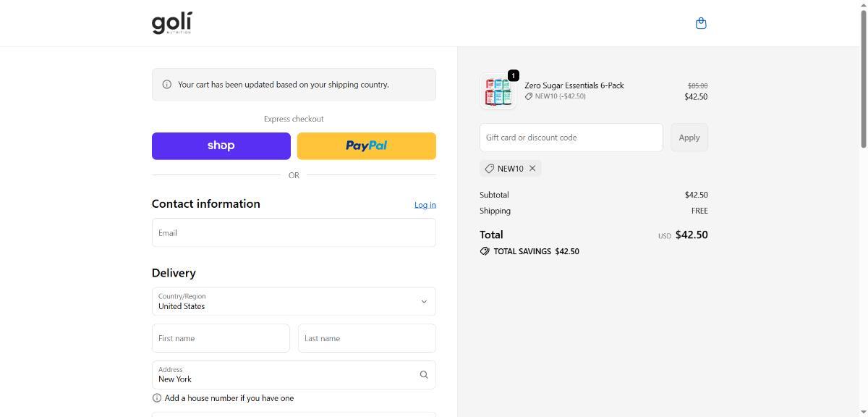
Task: Click the Goli Nutrition logo
Action: pyautogui.click(x=172, y=23)
